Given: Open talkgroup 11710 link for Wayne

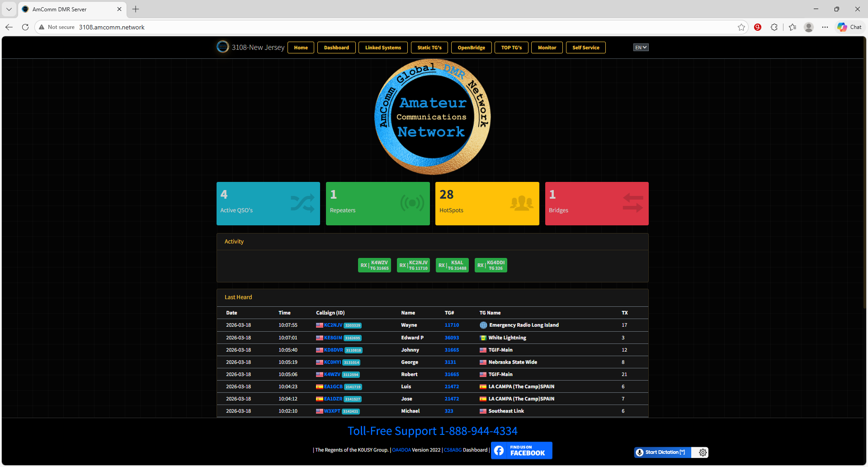Looking at the screenshot, I should pyautogui.click(x=452, y=325).
